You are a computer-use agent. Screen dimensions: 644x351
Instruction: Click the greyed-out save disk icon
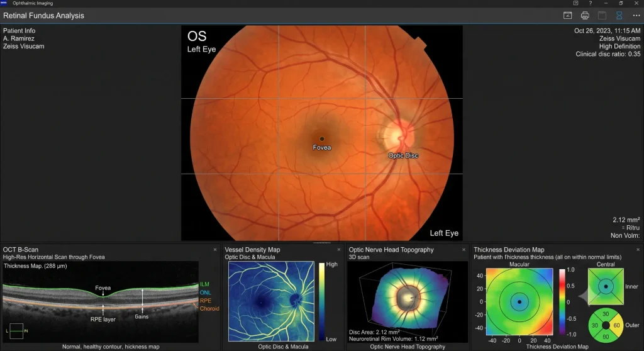pos(602,16)
